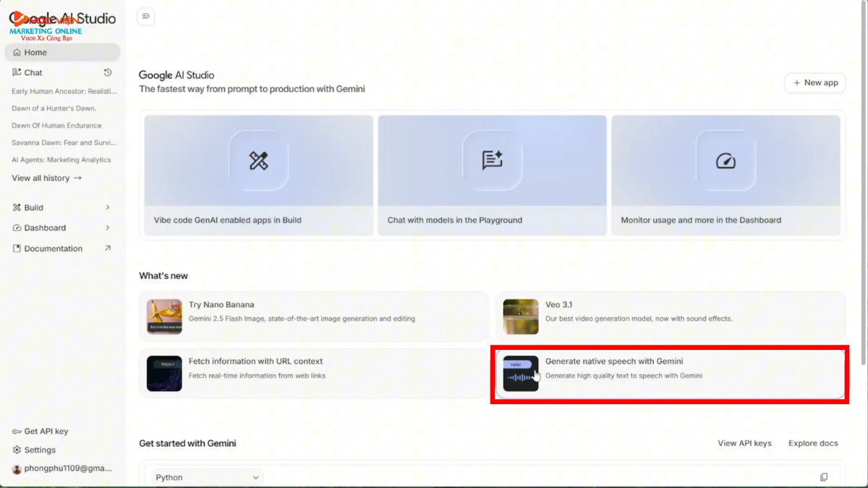Open the Python language dropdown
The width and height of the screenshot is (868, 488).
(205, 477)
